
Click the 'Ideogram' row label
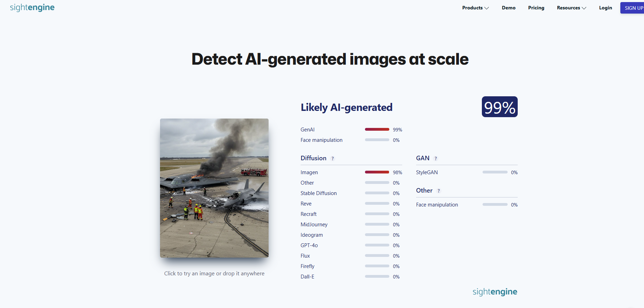[x=312, y=235]
